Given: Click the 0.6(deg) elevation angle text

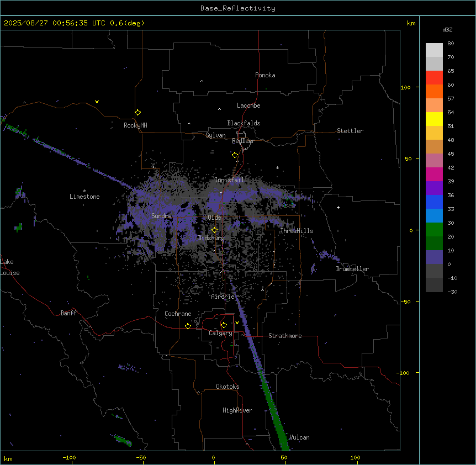Looking at the screenshot, I should [x=127, y=23].
